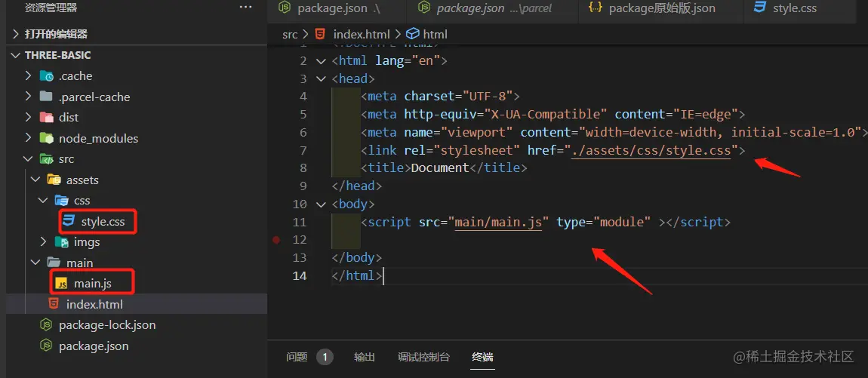Click the index.html breadcrumb segment
Viewport: 868px width, 378px height.
pos(362,34)
